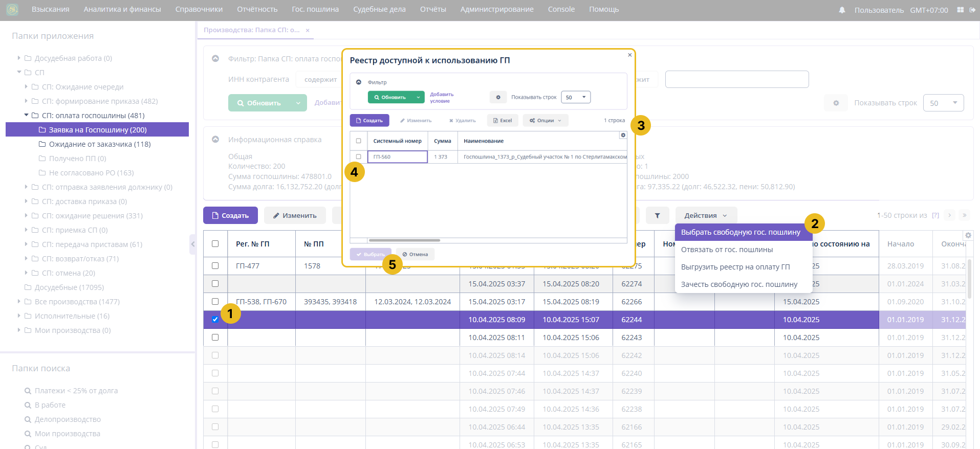This screenshot has width=980, height=449.
Task: Click the modal table column settings gear
Action: click(623, 136)
